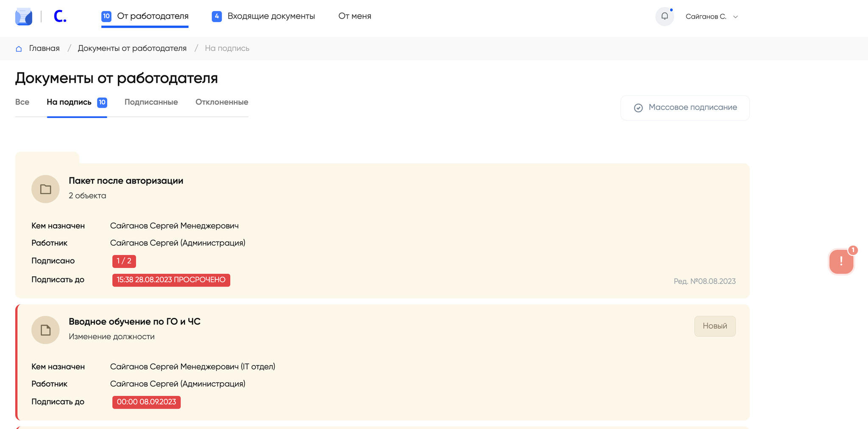Open the От работодателя top tab
The width and height of the screenshot is (868, 429).
[145, 16]
